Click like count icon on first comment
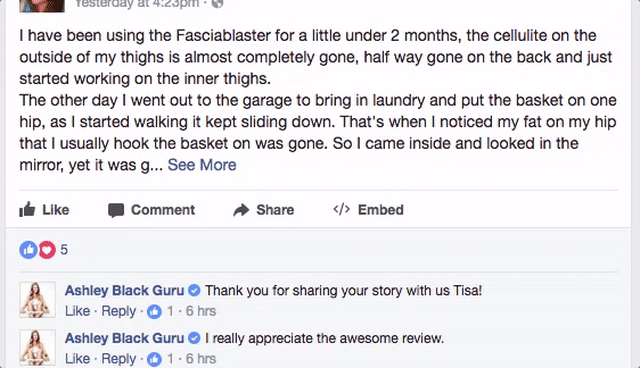 click(154, 312)
